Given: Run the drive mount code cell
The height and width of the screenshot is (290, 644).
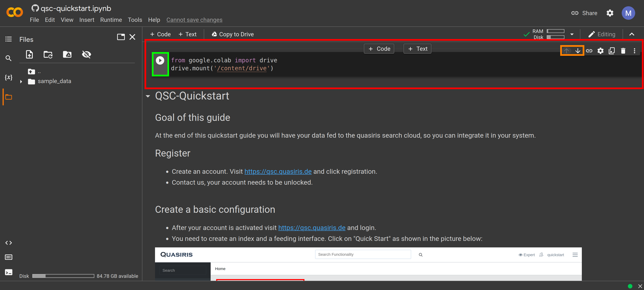Looking at the screenshot, I should (x=160, y=61).
